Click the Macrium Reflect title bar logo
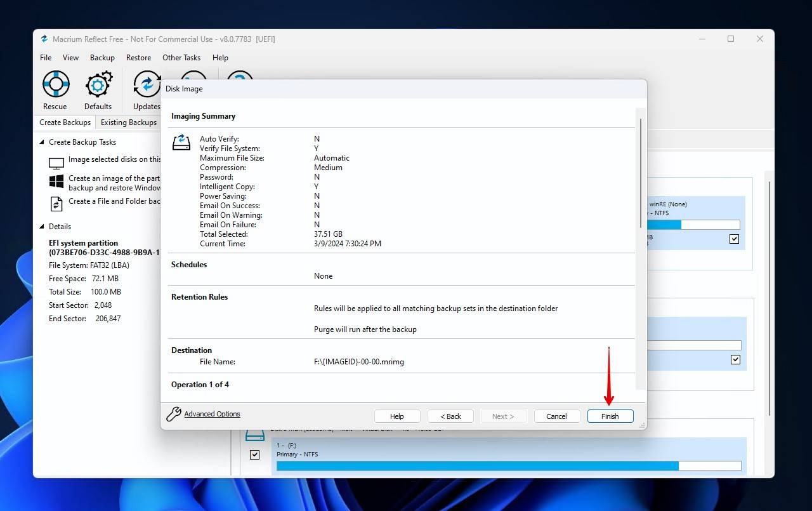The image size is (812, 511). tap(44, 39)
